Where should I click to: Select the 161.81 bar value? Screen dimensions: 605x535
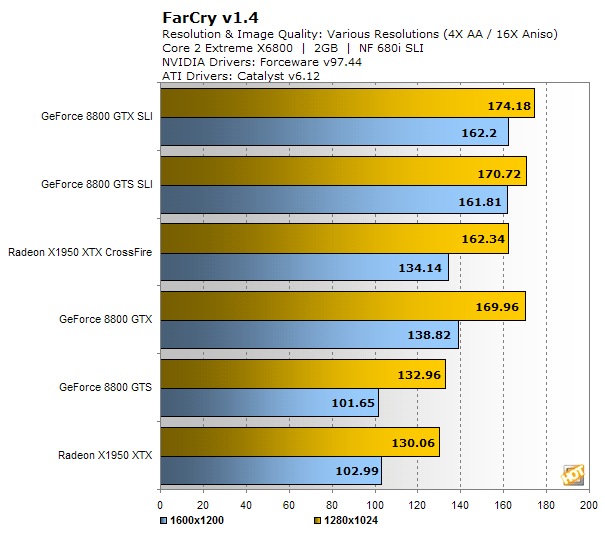pyautogui.click(x=480, y=202)
